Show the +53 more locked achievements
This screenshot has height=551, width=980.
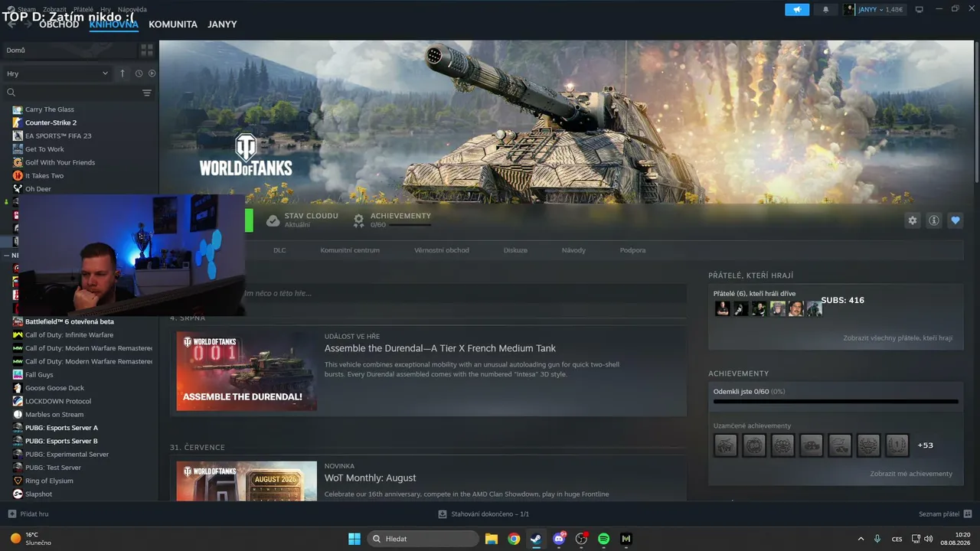click(925, 445)
